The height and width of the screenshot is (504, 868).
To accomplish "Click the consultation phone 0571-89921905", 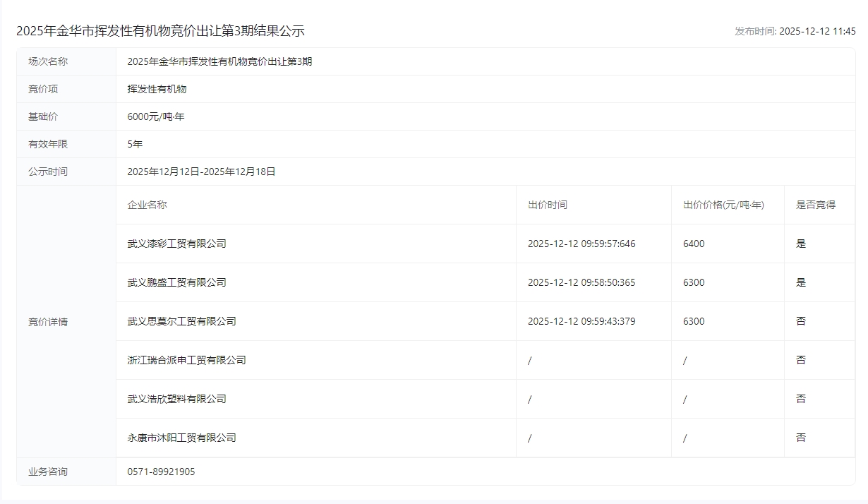I will [x=161, y=472].
